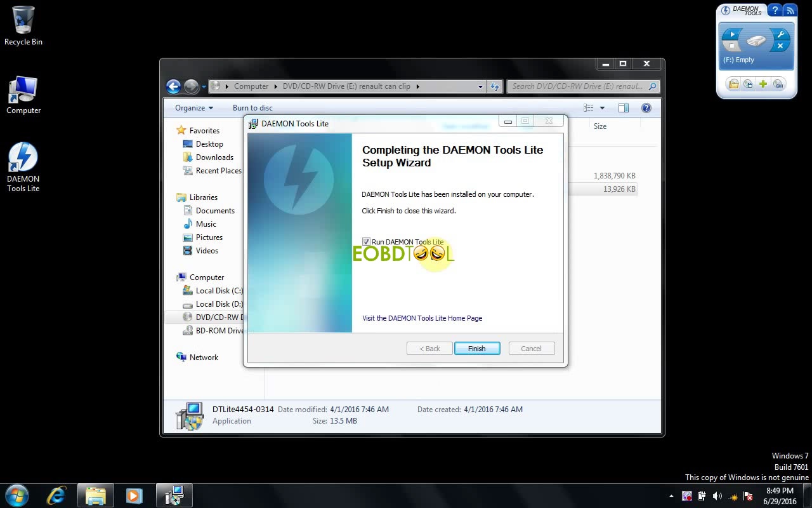Screen dimensions: 812x508
Task: Click the Cancel button in setup wizard
Action: pyautogui.click(x=532, y=349)
